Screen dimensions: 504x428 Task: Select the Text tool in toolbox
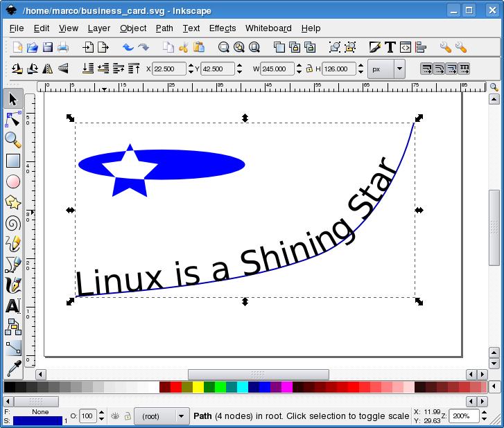point(13,306)
